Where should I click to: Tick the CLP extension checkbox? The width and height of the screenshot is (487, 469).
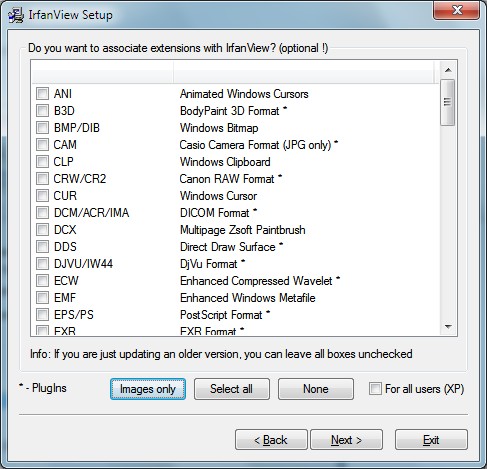tap(42, 162)
